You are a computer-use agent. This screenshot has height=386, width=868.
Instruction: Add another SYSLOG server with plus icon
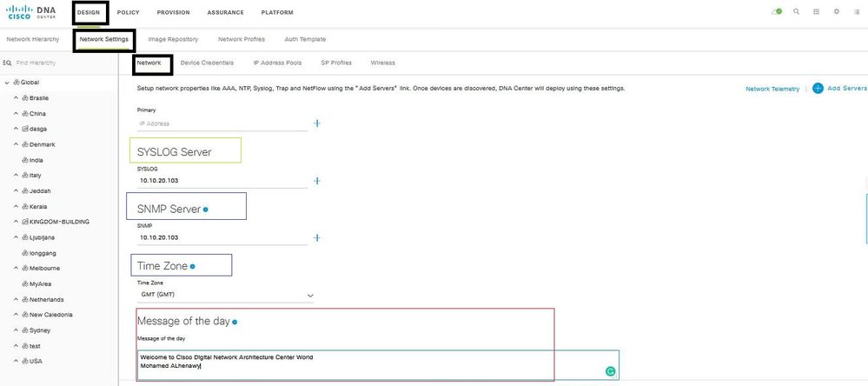tap(316, 181)
